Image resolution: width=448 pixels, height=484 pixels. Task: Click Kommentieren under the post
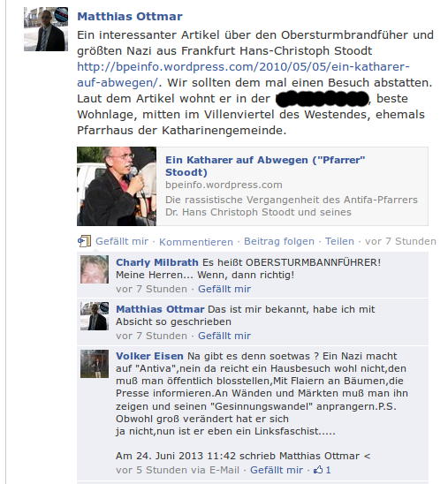[196, 242]
